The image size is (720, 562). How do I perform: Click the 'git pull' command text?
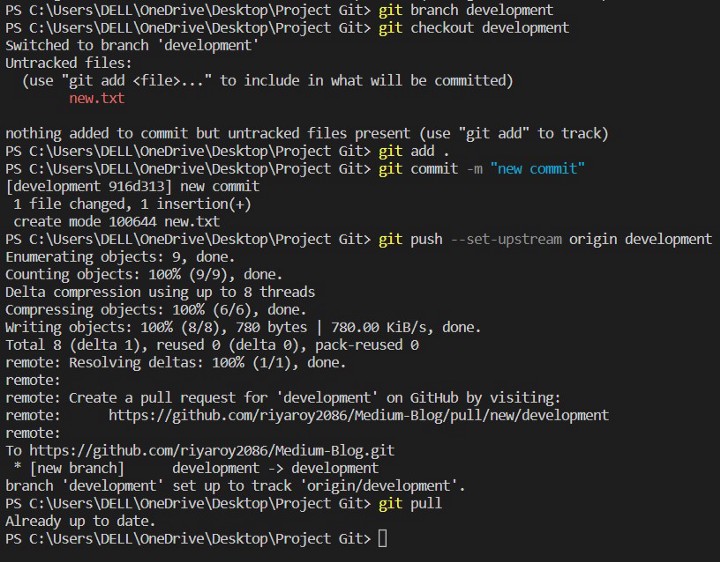(410, 504)
